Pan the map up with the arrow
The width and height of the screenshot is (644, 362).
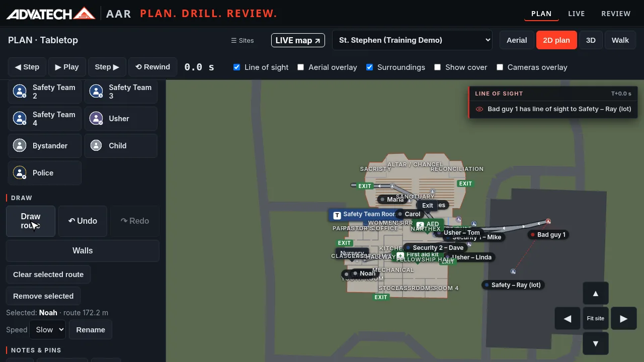(596, 294)
